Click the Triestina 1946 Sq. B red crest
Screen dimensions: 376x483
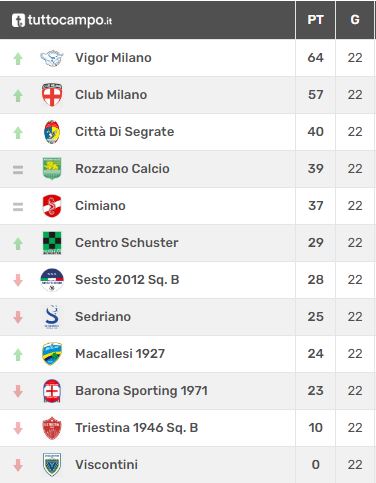click(x=52, y=428)
